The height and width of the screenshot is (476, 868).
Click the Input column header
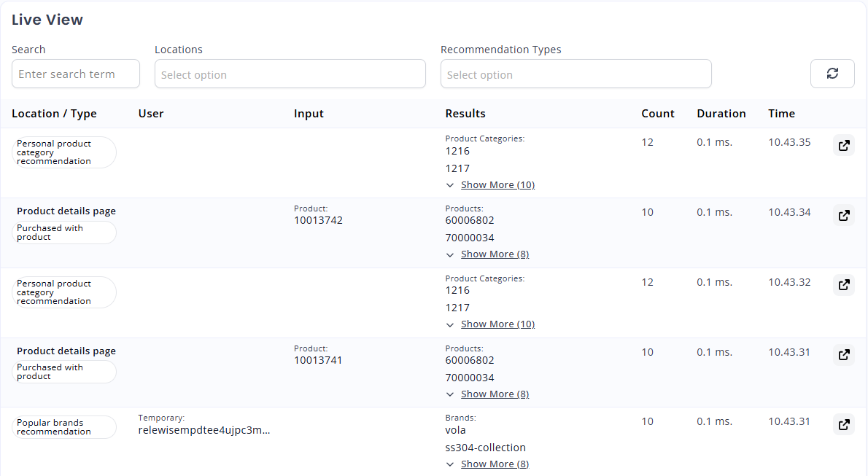[x=309, y=114]
